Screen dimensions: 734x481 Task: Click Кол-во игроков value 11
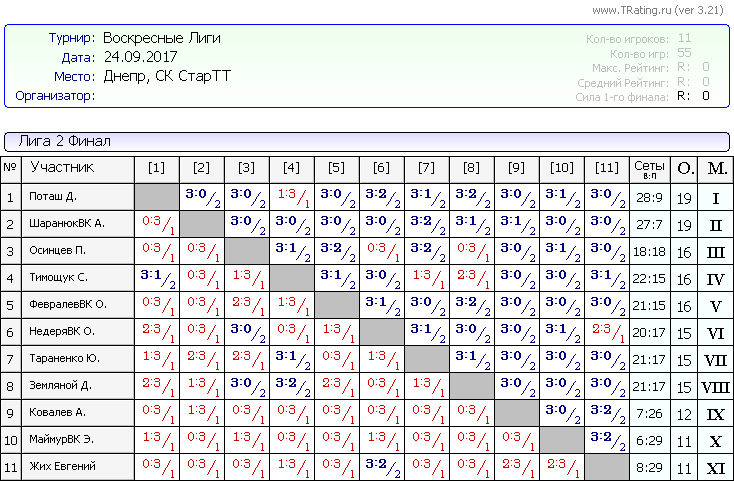point(684,38)
